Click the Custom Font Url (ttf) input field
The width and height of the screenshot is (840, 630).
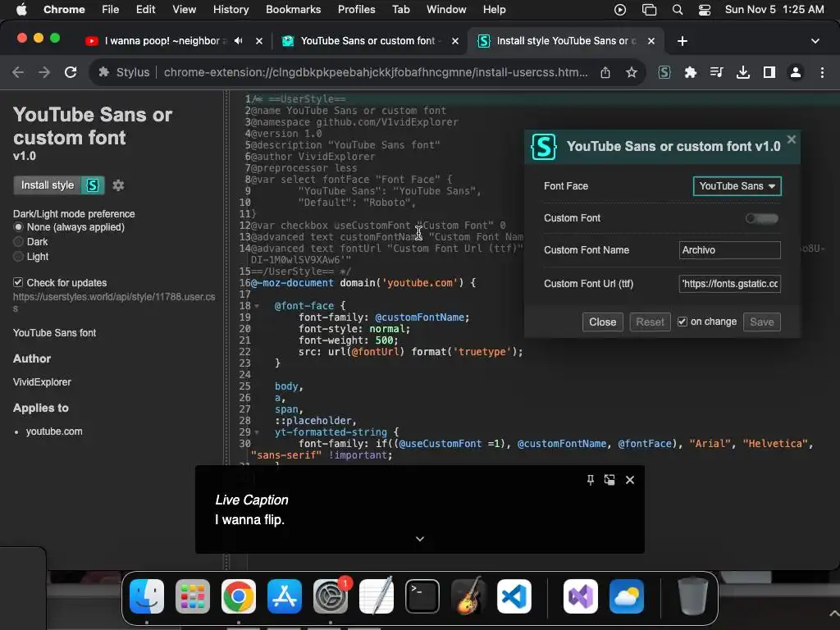pos(729,284)
